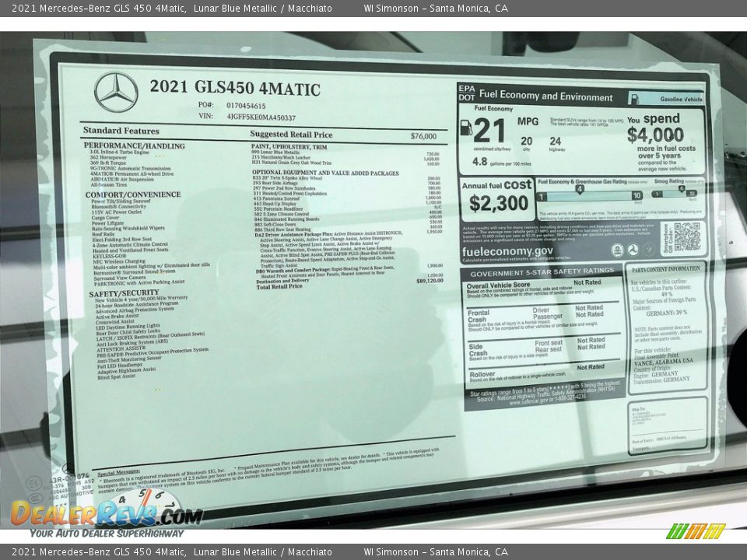Click 'Fuel Economy and Environment' header
Viewport: 747px width, 560px height.
546,96
